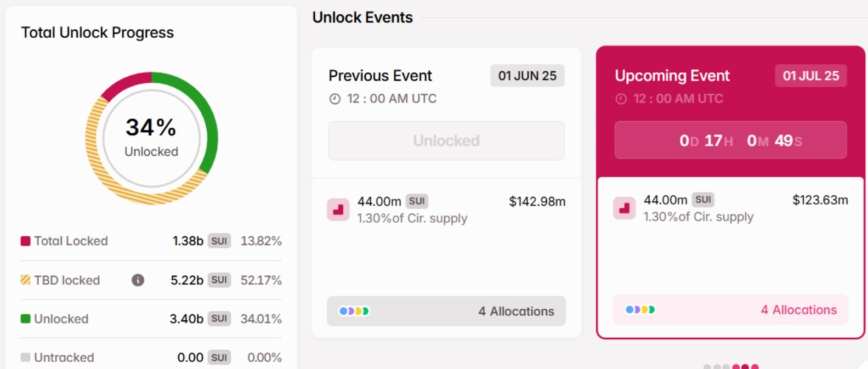The image size is (868, 369).
Task: Click the 34% Unlocked donut chart
Action: pos(151,138)
